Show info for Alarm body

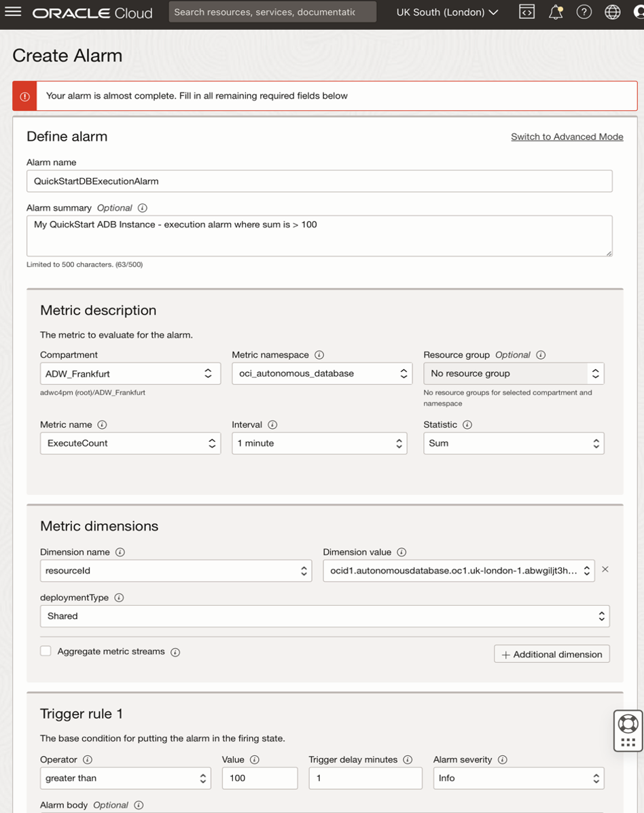point(139,806)
